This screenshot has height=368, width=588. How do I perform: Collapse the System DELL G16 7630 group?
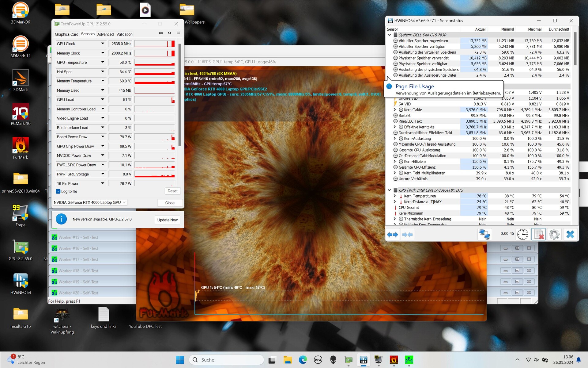click(x=390, y=35)
